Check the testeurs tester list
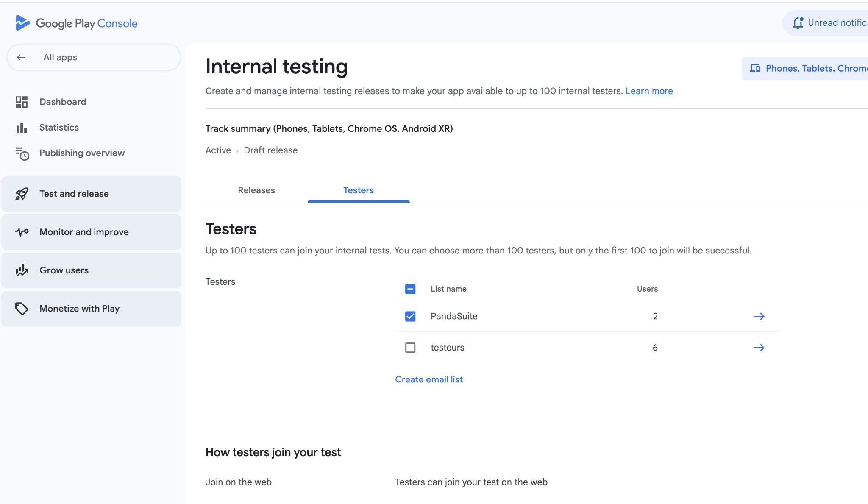 pos(409,348)
